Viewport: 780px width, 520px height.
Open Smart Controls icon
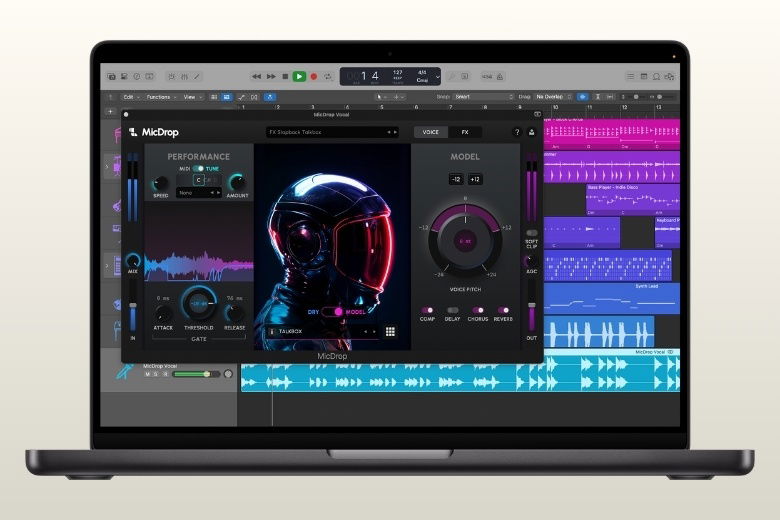point(172,77)
